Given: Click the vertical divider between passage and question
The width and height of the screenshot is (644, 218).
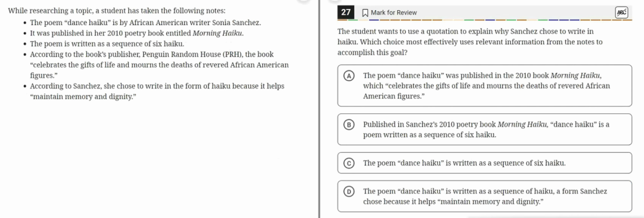Looking at the screenshot, I should (x=320, y=109).
